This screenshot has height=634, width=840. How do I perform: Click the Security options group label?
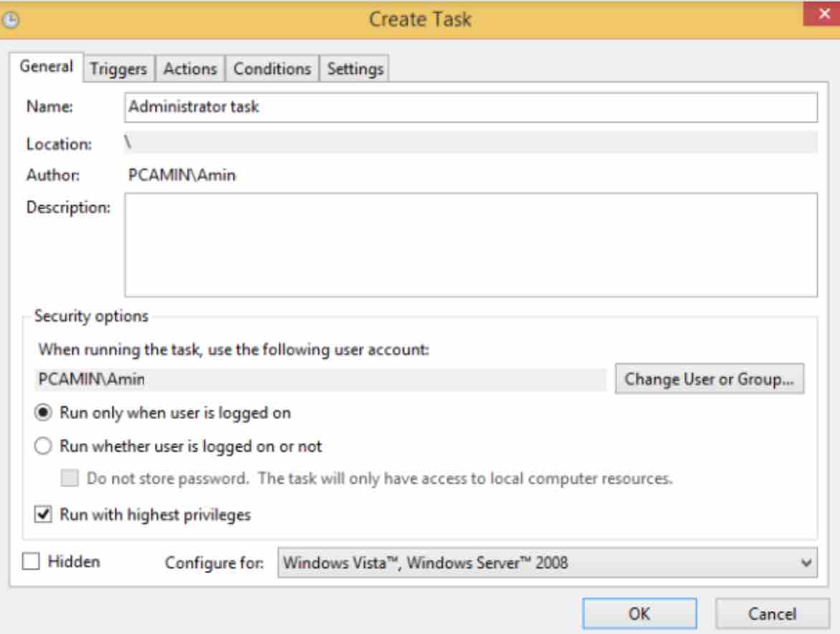pos(91,316)
